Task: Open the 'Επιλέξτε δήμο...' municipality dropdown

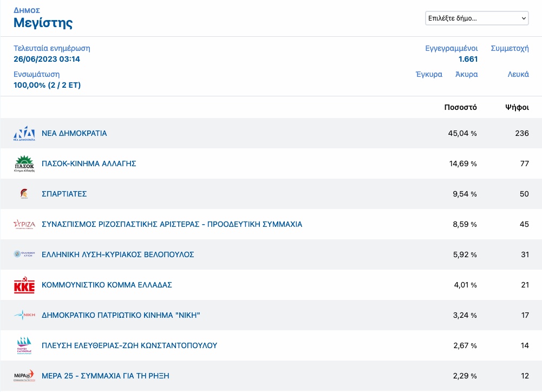Action: pos(476,18)
